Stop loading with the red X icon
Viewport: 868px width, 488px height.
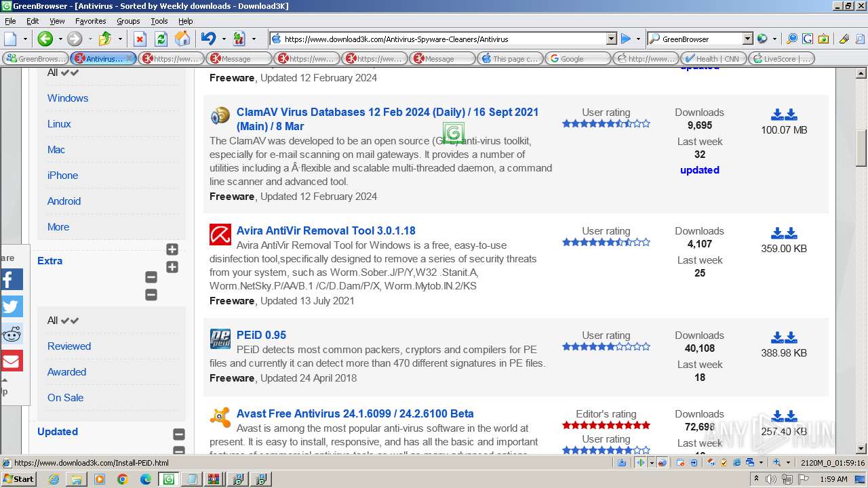point(140,39)
